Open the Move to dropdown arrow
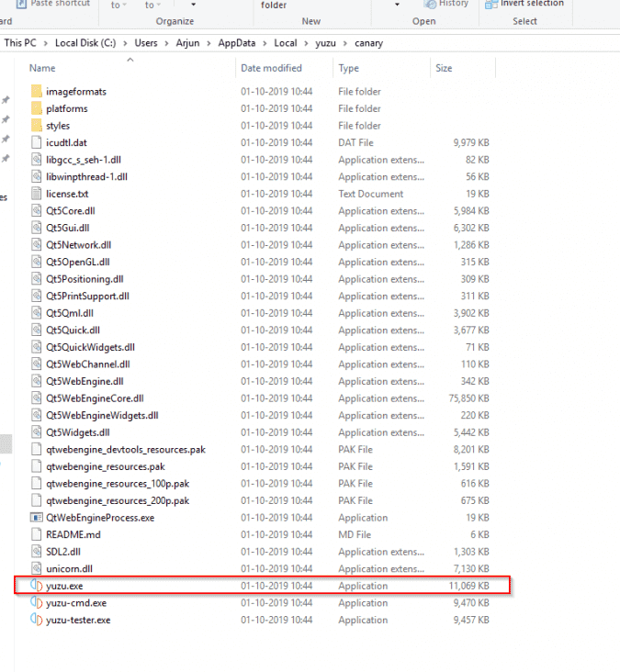 pyautogui.click(x=124, y=6)
